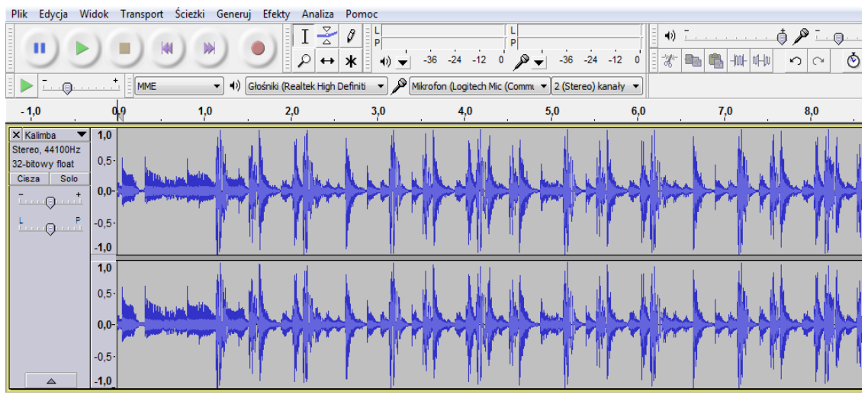Toggle Solo on the Kalimba track

click(69, 178)
